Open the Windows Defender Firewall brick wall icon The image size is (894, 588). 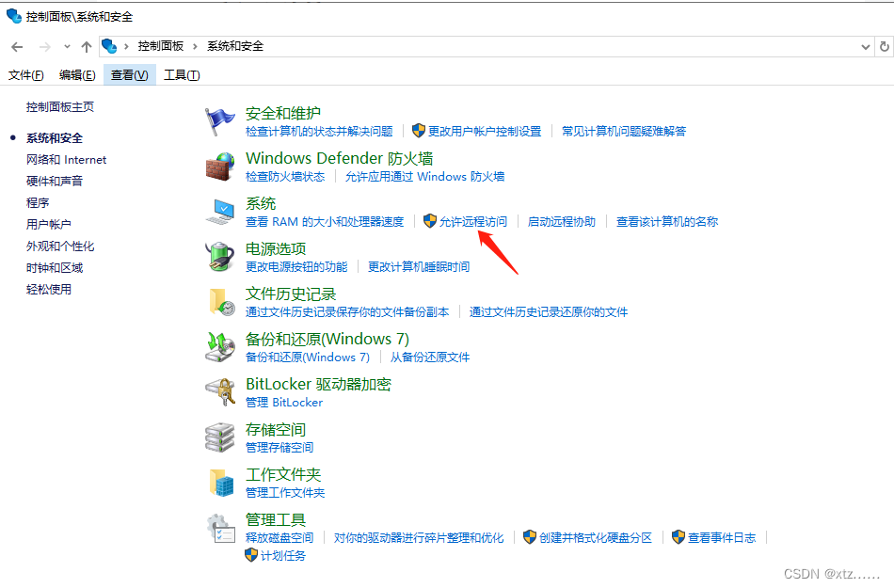219,167
